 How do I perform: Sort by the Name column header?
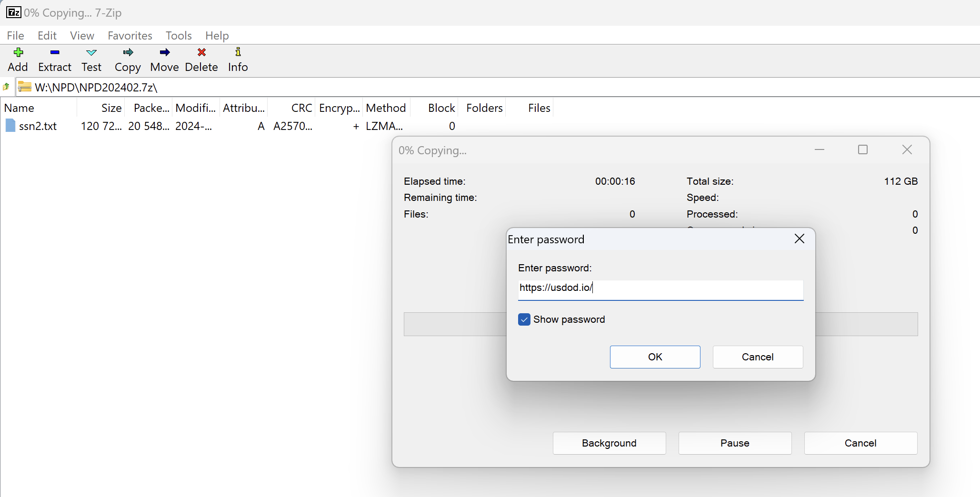pos(39,108)
